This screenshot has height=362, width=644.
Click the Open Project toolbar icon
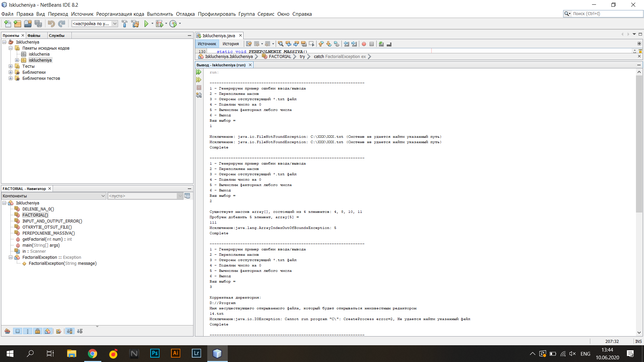pyautogui.click(x=28, y=24)
